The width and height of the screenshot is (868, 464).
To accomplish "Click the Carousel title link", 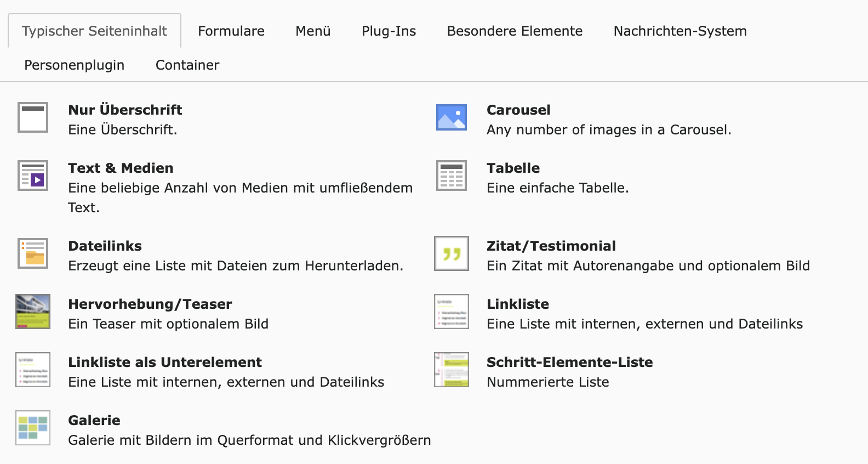I will click(518, 110).
